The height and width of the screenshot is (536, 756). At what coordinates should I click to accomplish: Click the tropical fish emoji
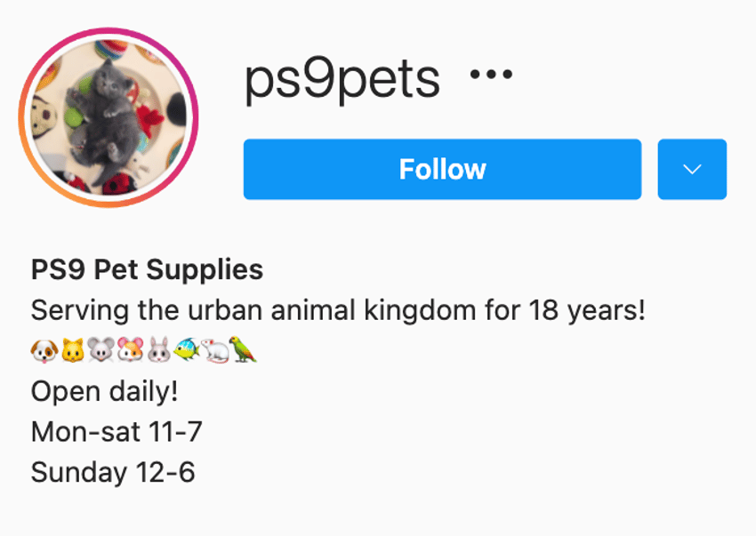pos(187,349)
